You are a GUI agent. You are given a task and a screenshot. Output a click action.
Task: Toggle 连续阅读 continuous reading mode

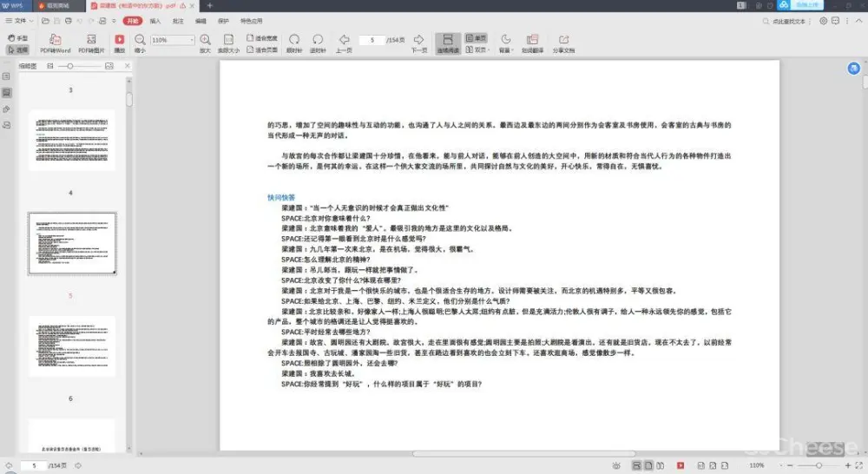click(x=446, y=40)
